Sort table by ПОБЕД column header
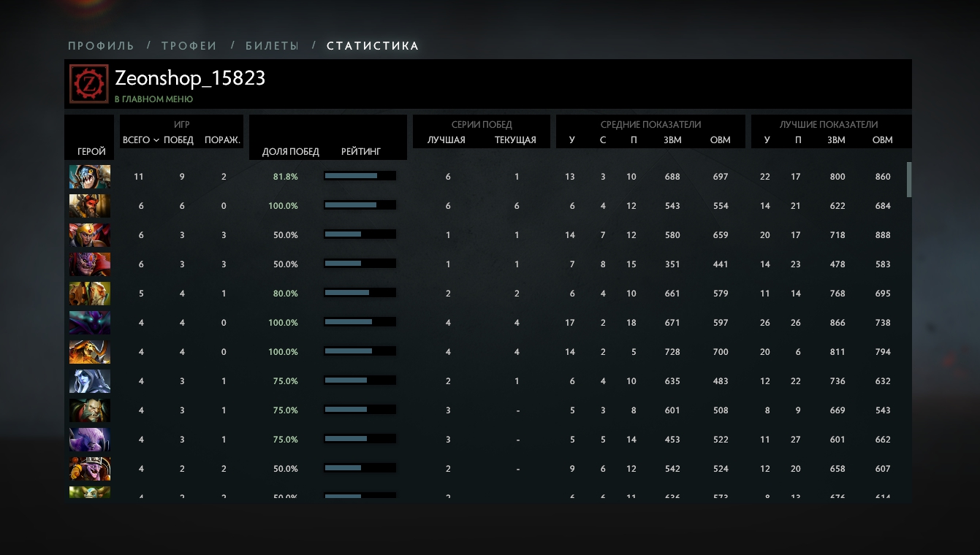The image size is (980, 555). click(x=179, y=140)
